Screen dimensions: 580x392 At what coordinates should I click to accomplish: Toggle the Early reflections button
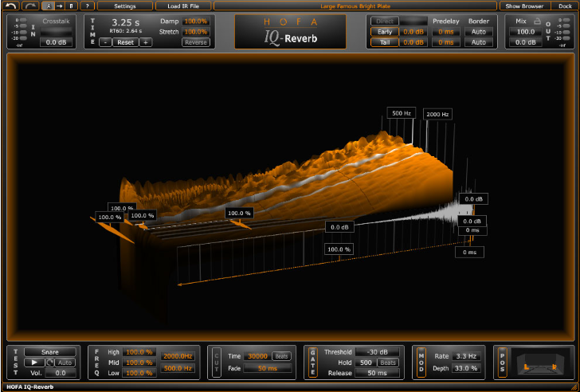pyautogui.click(x=384, y=32)
